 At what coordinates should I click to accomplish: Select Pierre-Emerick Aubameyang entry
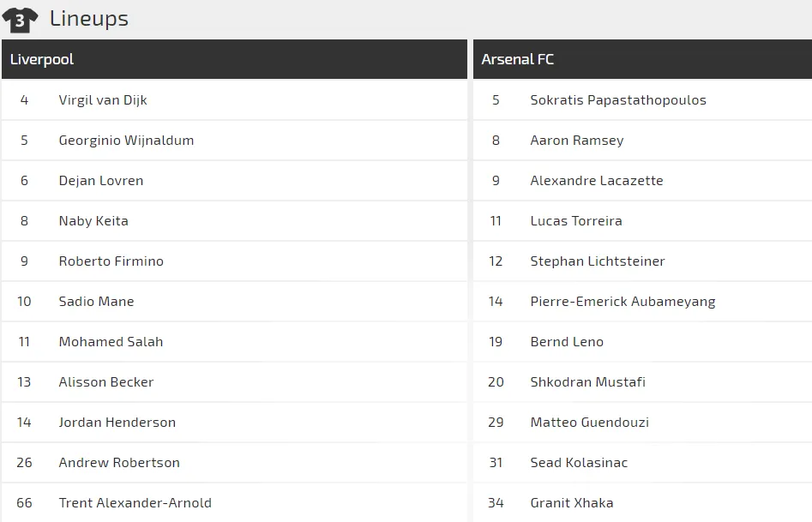click(623, 302)
